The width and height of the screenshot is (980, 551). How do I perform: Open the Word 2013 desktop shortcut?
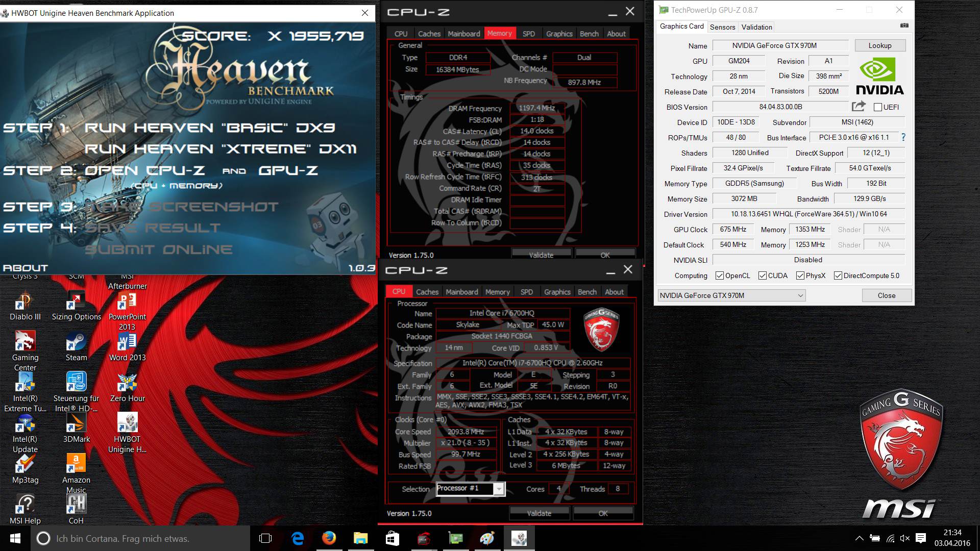pos(127,347)
